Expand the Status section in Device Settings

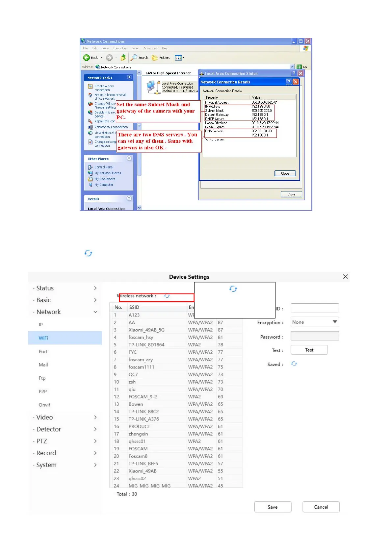[x=65, y=288]
